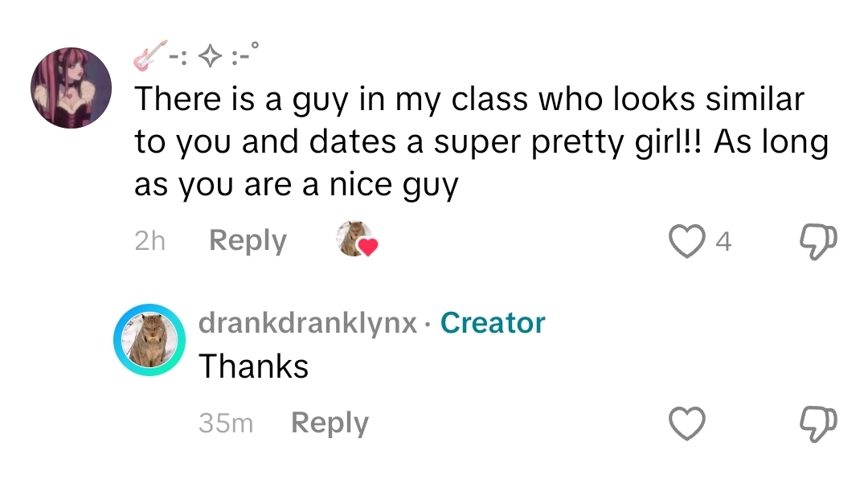
Task: Dislike the first commenter's comment
Action: (819, 241)
